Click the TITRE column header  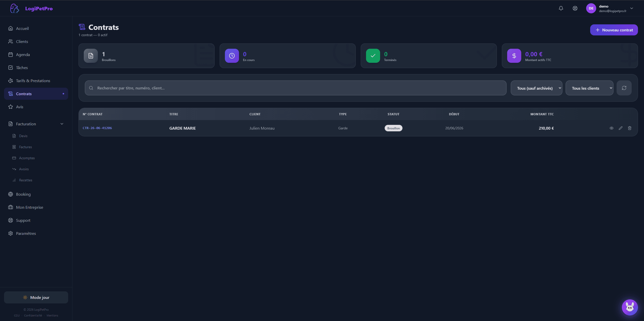(x=174, y=114)
